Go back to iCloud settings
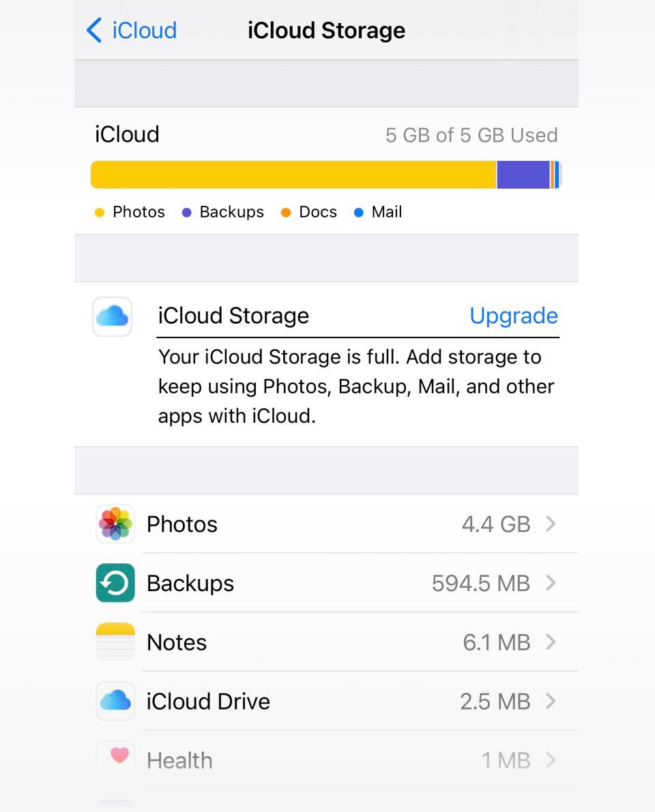 132,30
